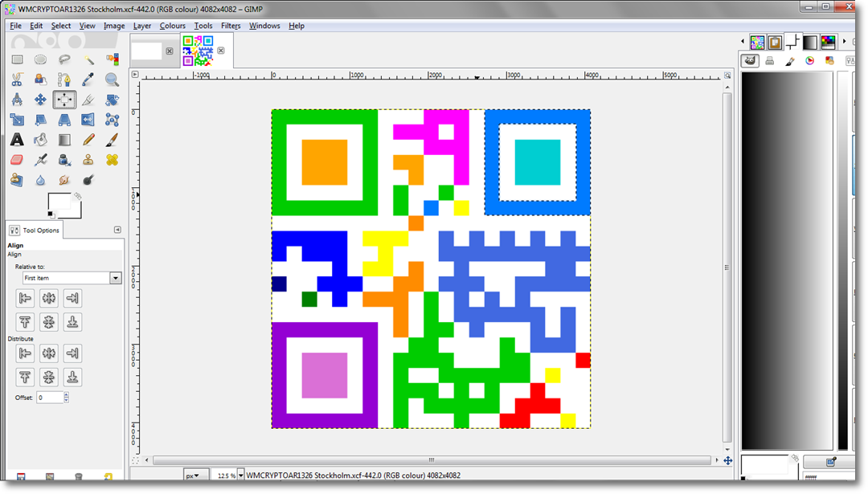Select the Rectangle Select tool
Viewport: 868px width, 494px height.
point(17,59)
